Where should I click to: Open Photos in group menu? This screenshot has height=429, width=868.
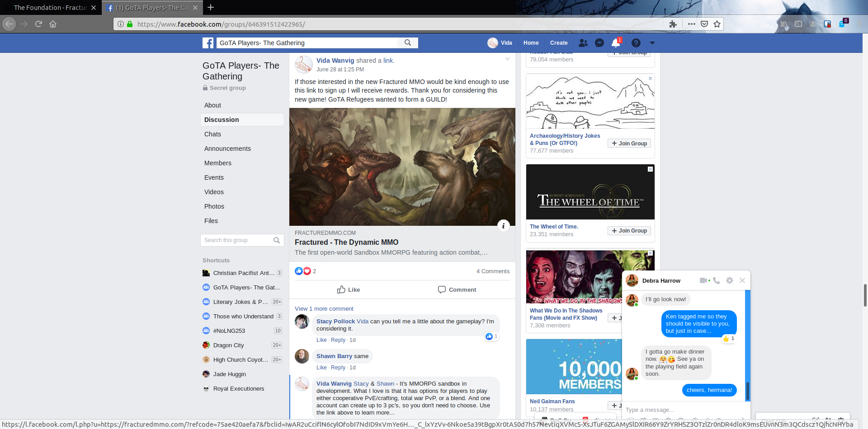point(214,206)
